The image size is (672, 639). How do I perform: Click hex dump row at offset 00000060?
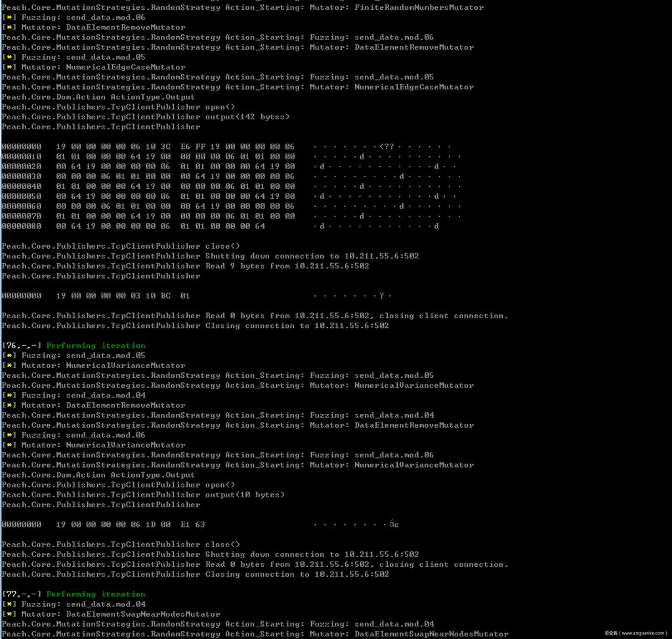(x=175, y=206)
